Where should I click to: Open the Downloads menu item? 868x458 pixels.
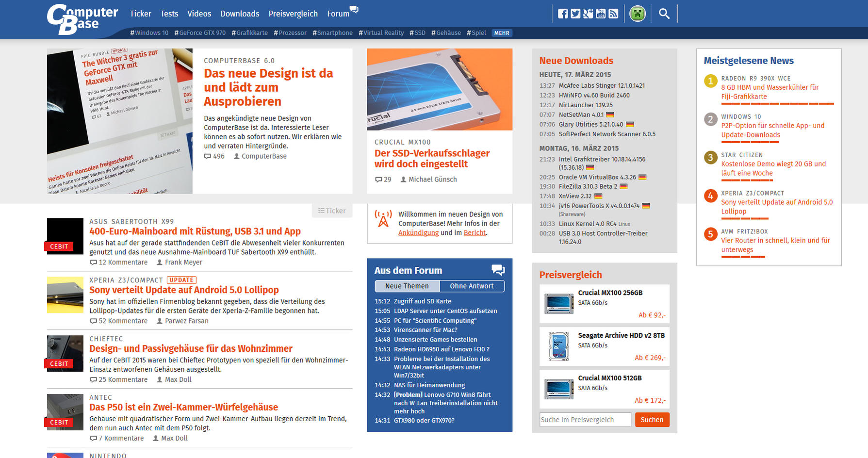(x=240, y=14)
